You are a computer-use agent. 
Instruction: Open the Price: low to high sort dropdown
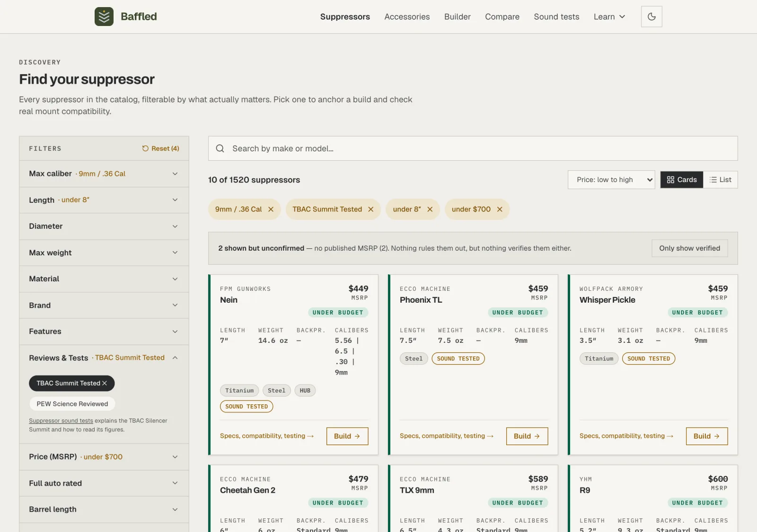(x=611, y=180)
